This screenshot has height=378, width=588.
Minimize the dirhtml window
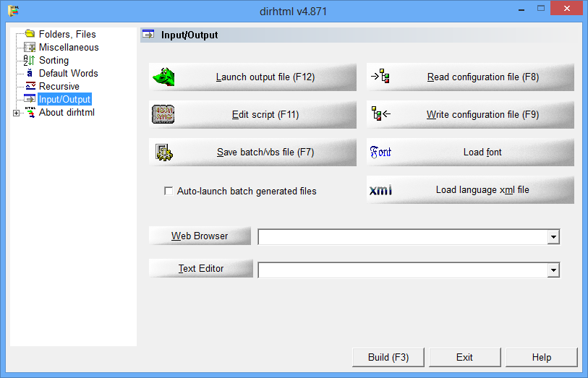[x=521, y=9]
